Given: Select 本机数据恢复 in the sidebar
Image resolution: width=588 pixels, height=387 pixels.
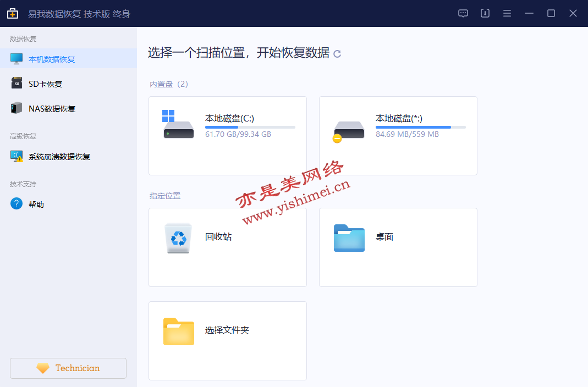Looking at the screenshot, I should tap(52, 59).
